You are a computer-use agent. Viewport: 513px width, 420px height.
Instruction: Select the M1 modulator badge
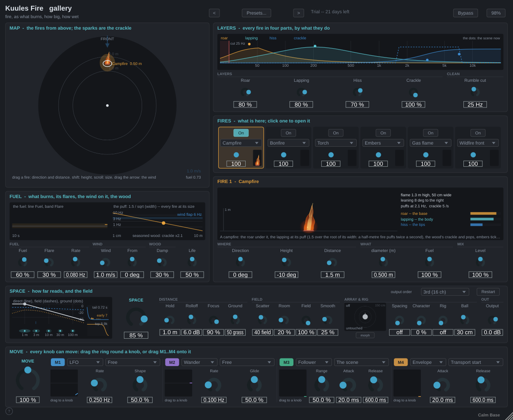58,362
